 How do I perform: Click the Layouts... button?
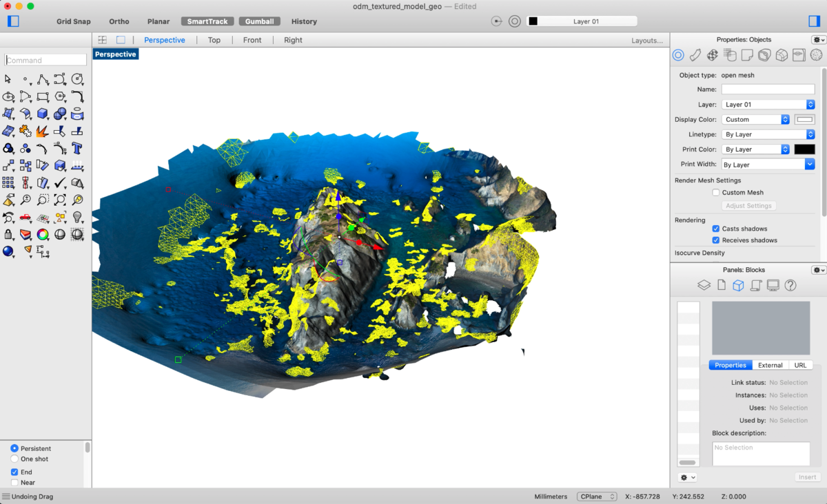coord(647,41)
